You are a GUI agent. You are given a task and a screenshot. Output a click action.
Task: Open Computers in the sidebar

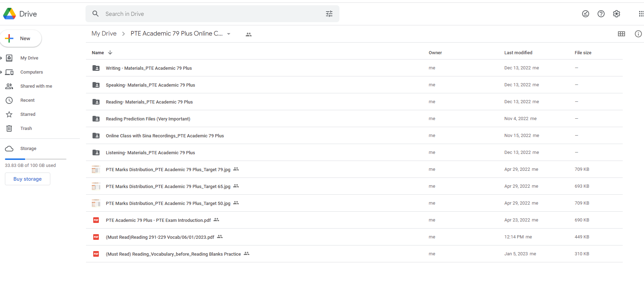pos(32,72)
